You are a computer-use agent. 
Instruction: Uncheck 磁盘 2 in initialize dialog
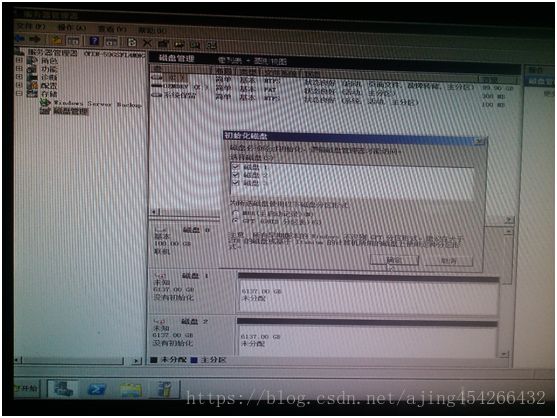(x=235, y=174)
